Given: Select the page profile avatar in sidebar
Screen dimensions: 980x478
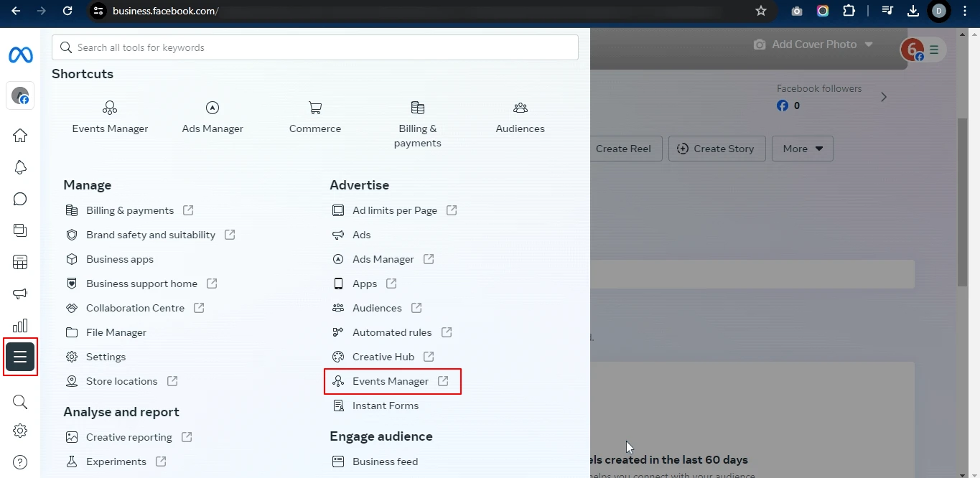Looking at the screenshot, I should pyautogui.click(x=20, y=95).
